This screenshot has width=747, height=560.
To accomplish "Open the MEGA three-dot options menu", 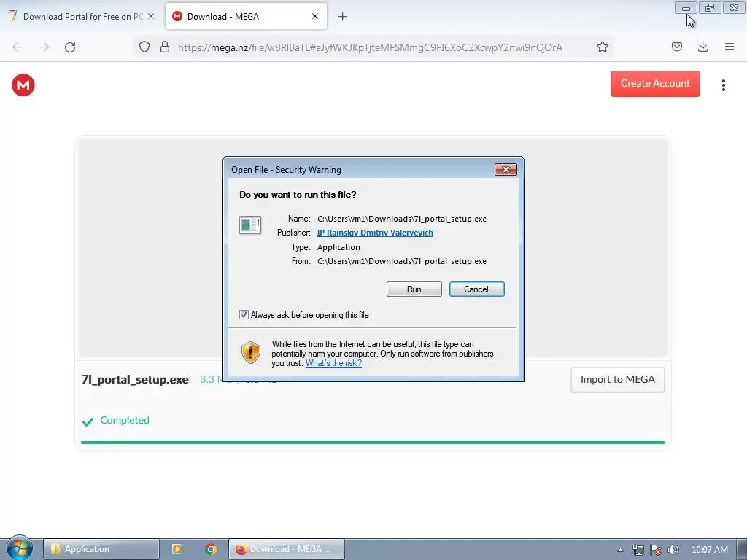I will coord(723,85).
